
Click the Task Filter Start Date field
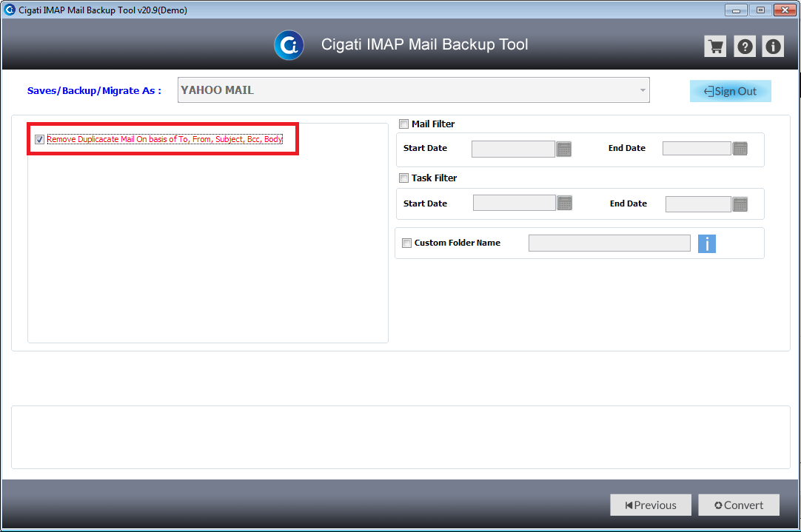click(x=514, y=203)
